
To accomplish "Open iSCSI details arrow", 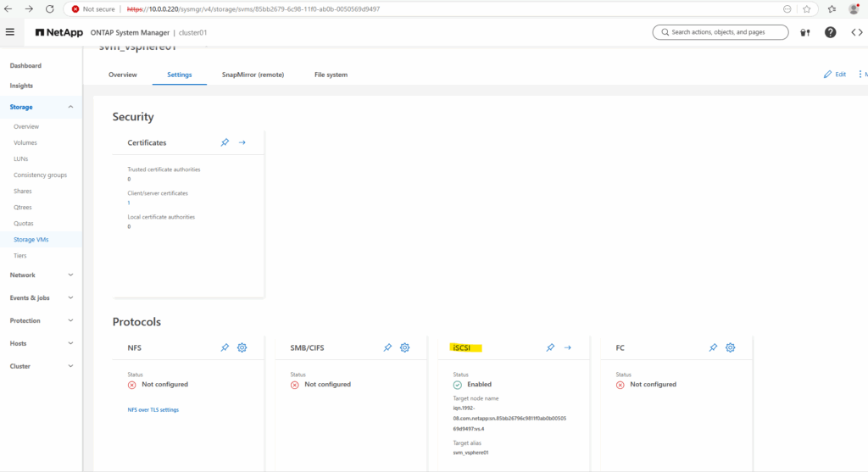I will (x=567, y=347).
